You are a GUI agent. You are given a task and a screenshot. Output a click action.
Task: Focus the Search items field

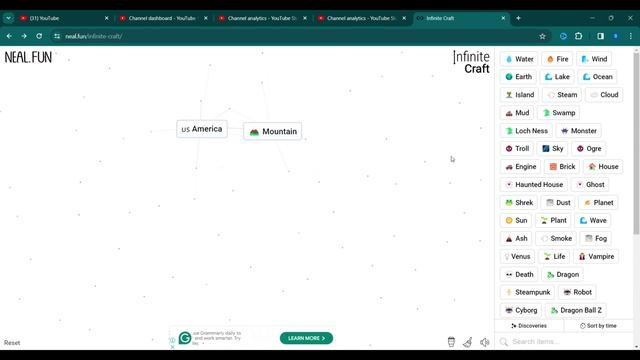pos(563,342)
